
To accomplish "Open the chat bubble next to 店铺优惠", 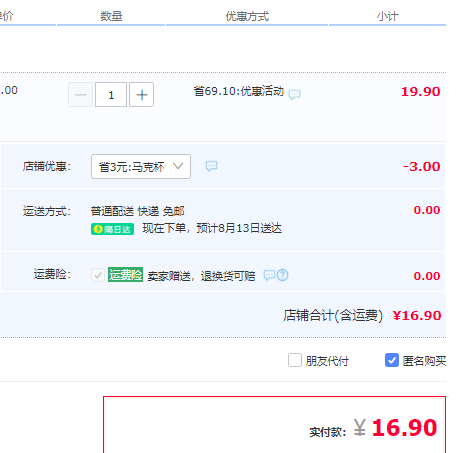I will [211, 166].
